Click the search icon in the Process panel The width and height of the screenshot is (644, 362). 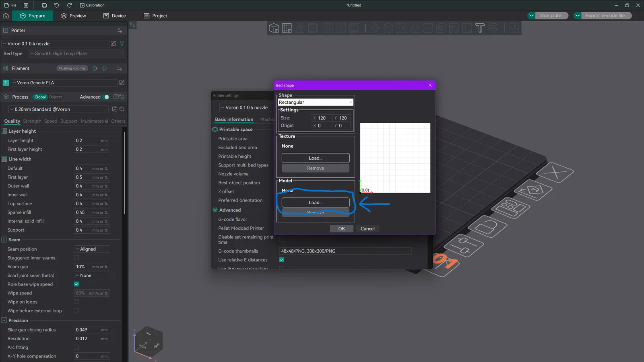click(122, 109)
